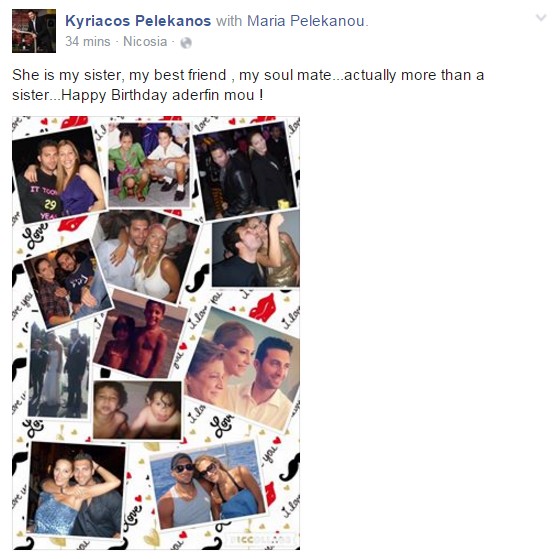Open Kyriacos Pelekanos profile link

138,21
